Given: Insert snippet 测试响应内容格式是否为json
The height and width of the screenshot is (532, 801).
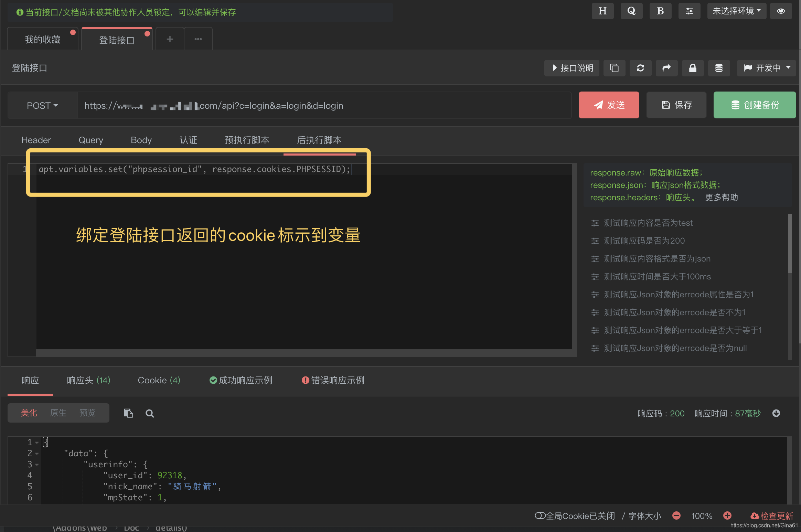Looking at the screenshot, I should (651, 259).
